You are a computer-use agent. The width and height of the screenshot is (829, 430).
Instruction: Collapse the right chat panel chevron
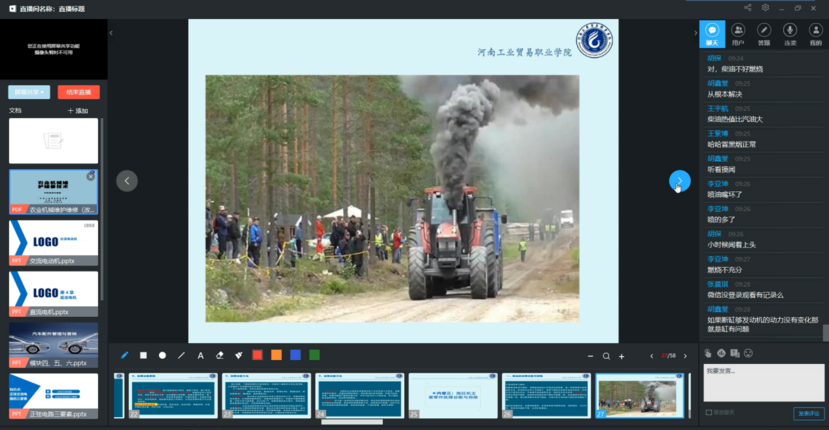click(x=695, y=33)
